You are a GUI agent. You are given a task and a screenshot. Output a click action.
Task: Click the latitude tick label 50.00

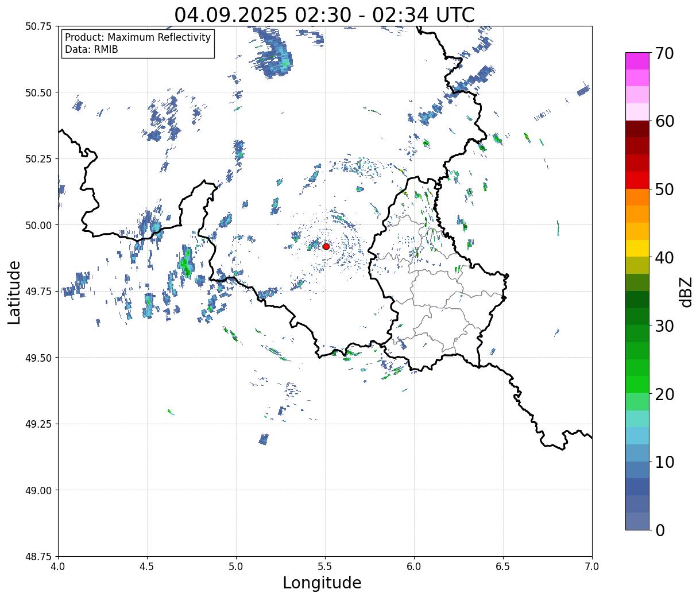[38, 225]
